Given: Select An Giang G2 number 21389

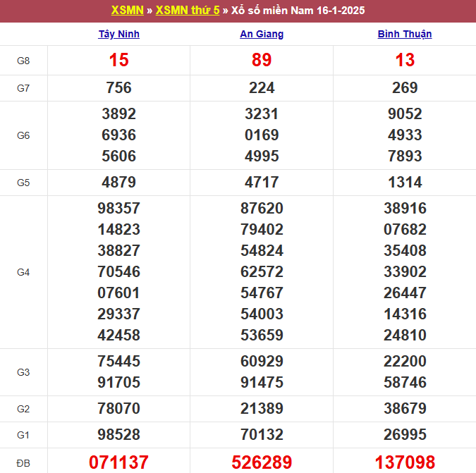Looking at the screenshot, I should (262, 408).
